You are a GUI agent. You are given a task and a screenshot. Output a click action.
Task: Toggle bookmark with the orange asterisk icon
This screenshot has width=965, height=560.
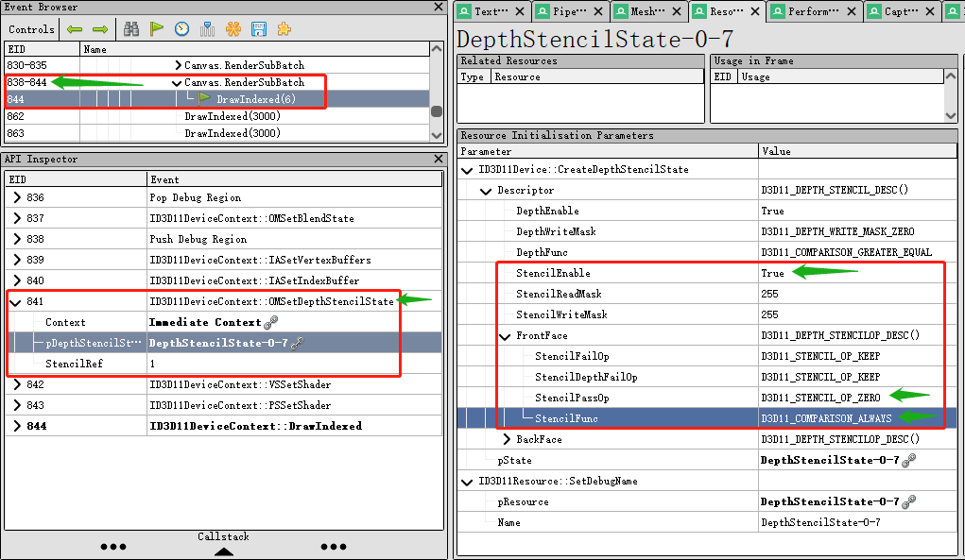point(233,29)
